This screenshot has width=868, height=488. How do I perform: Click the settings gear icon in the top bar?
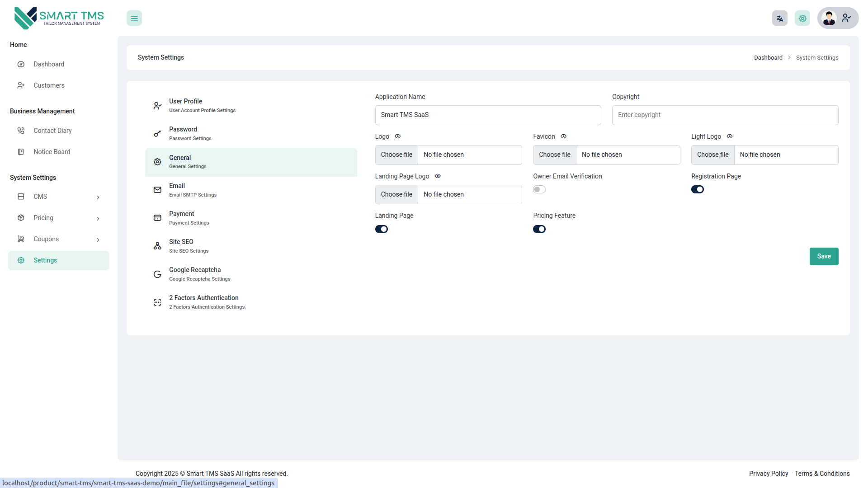coord(802,18)
